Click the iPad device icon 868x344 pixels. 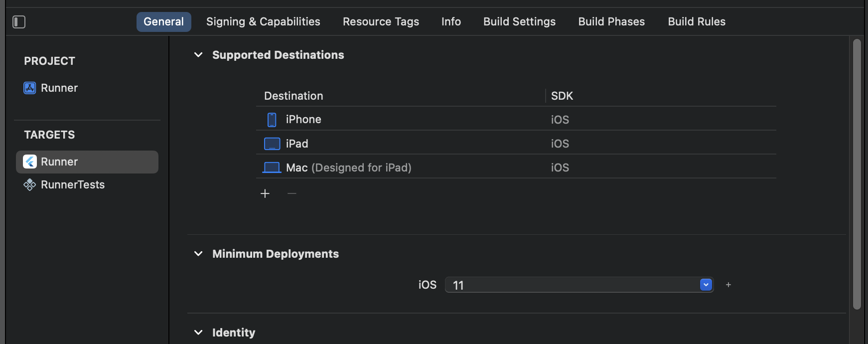[272, 144]
